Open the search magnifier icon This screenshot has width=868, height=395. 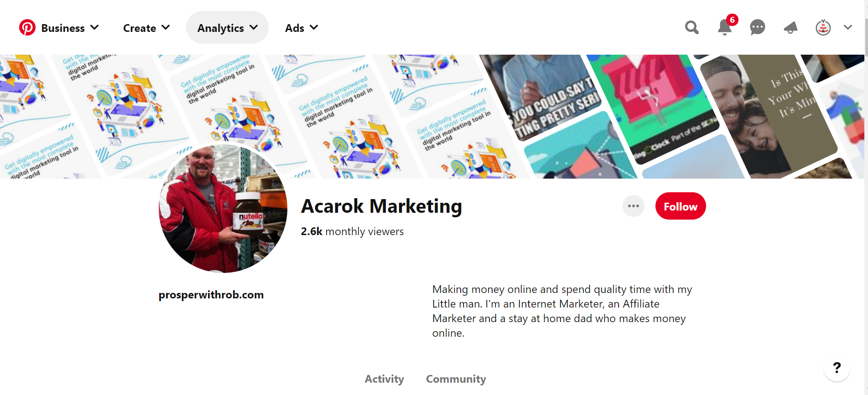[691, 28]
